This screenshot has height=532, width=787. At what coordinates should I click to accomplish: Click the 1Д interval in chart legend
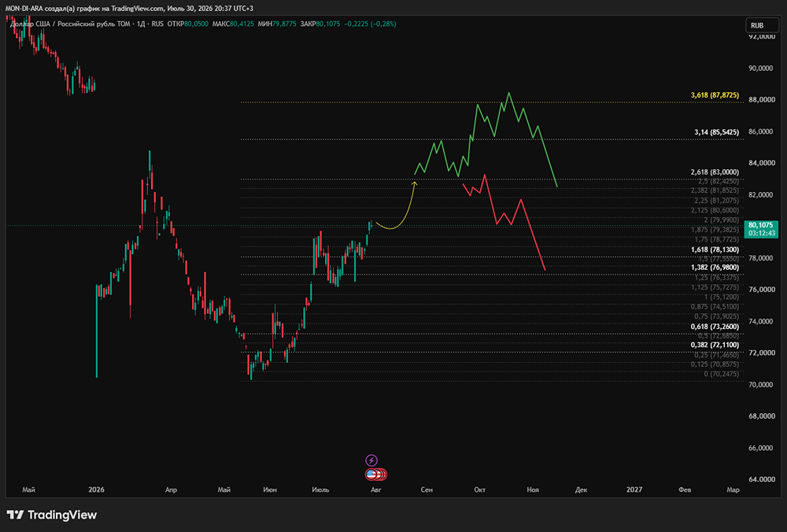click(x=141, y=24)
